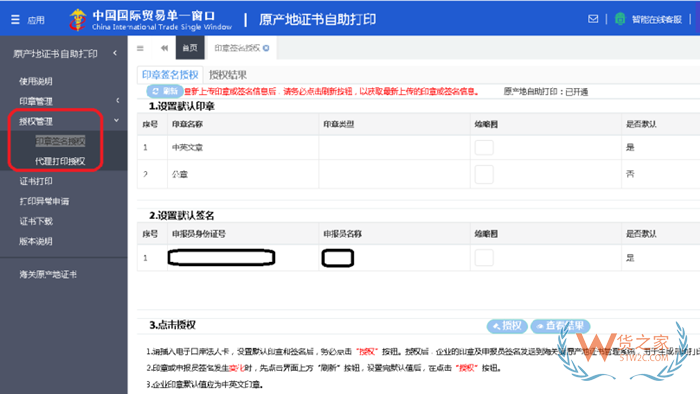Close the 印章签名授权 page tab

click(266, 48)
